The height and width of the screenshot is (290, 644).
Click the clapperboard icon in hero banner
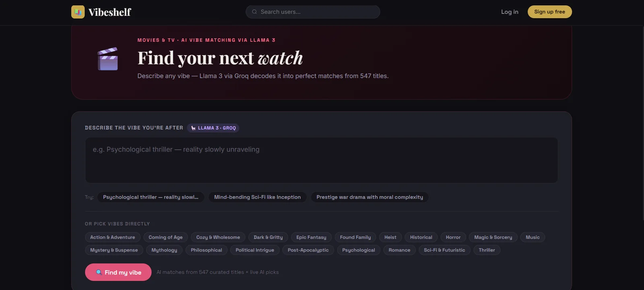(108, 59)
